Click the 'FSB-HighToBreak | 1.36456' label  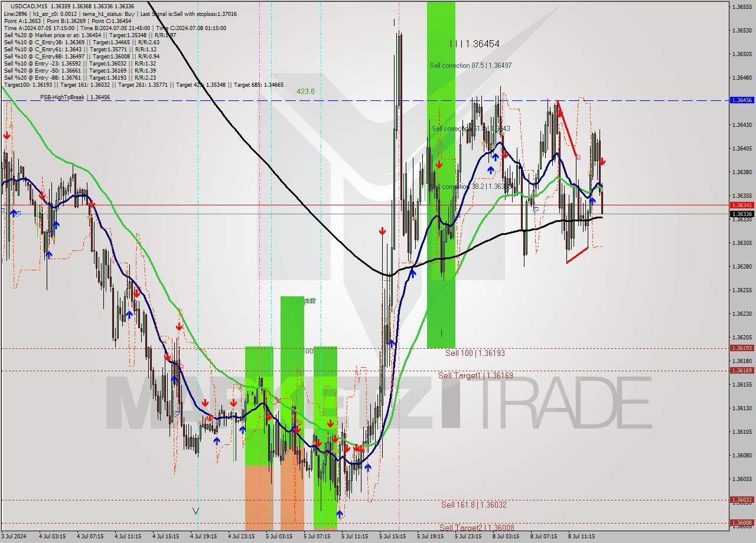75,97
